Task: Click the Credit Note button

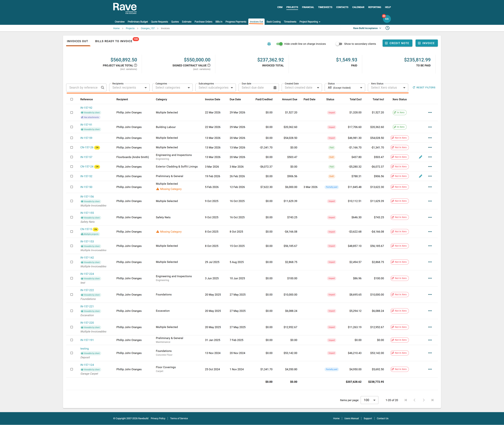Action: [397, 43]
